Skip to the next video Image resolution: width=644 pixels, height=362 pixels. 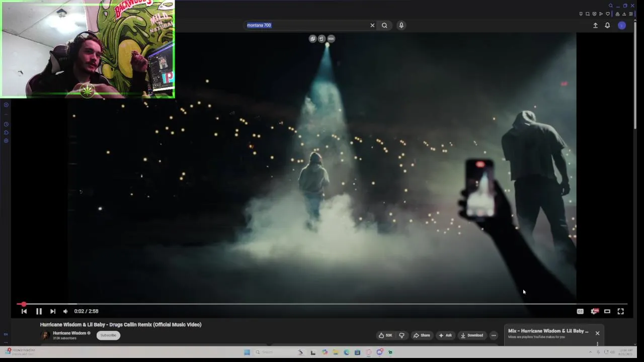pos(53,311)
